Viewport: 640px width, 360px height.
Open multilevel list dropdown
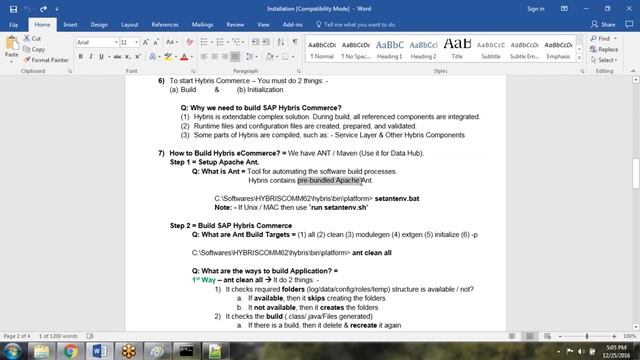point(243,42)
